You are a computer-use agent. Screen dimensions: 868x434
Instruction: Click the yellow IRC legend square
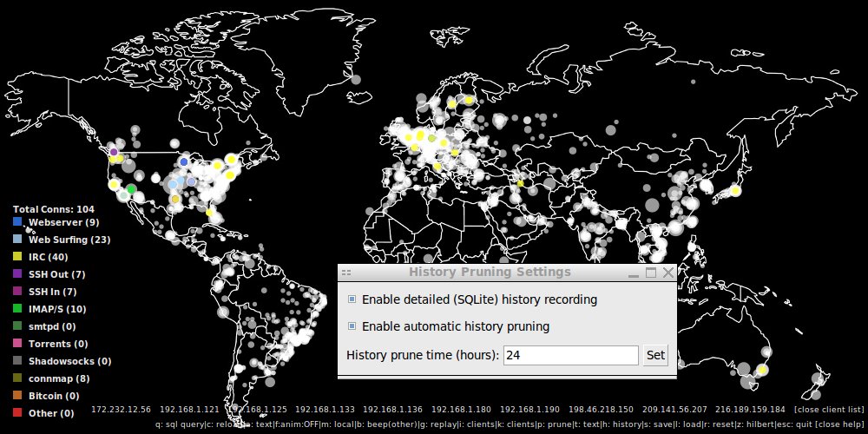click(17, 257)
